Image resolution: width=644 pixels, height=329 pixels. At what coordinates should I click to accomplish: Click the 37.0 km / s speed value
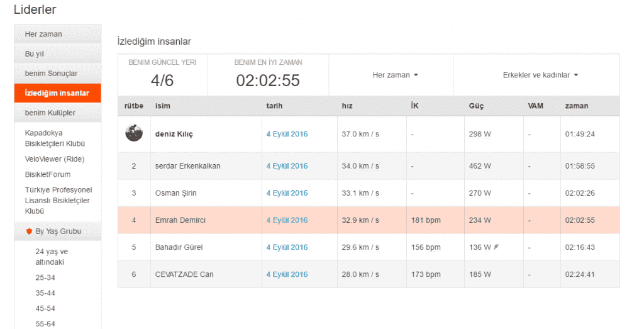[x=360, y=134]
